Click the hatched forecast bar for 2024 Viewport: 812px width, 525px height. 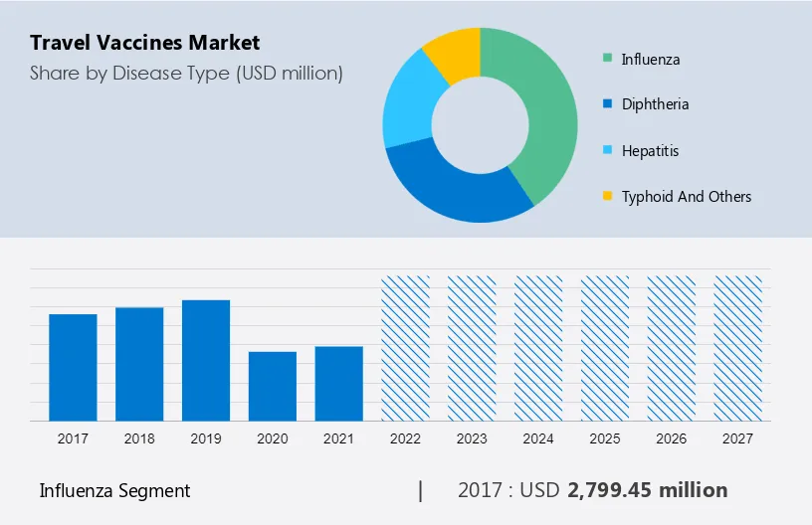pos(538,348)
